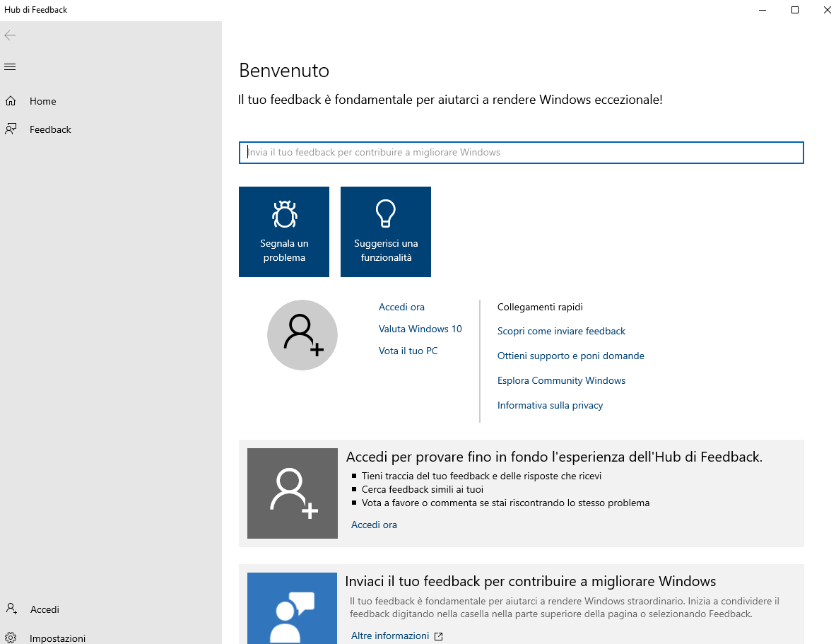Click the dark gray sign-in card image

[x=292, y=493]
